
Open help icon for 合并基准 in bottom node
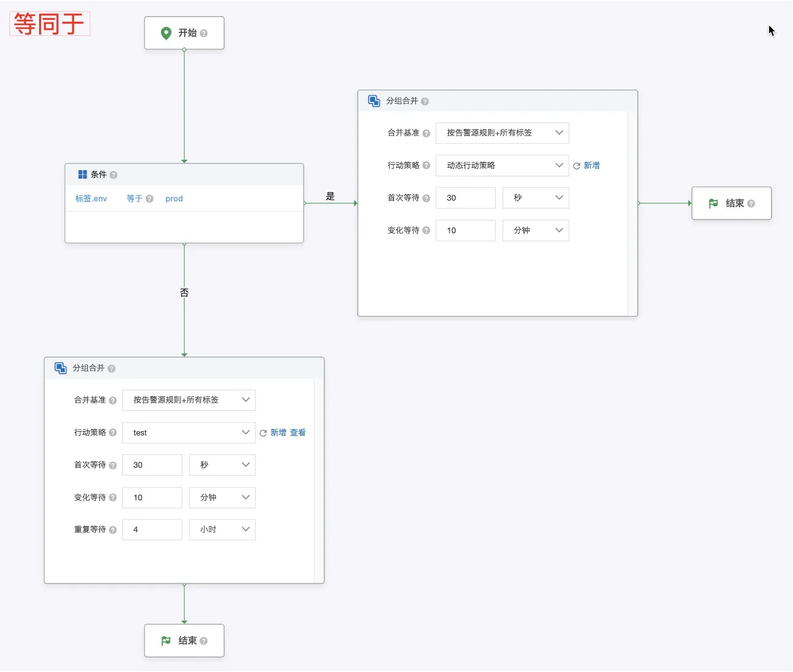pyautogui.click(x=113, y=401)
